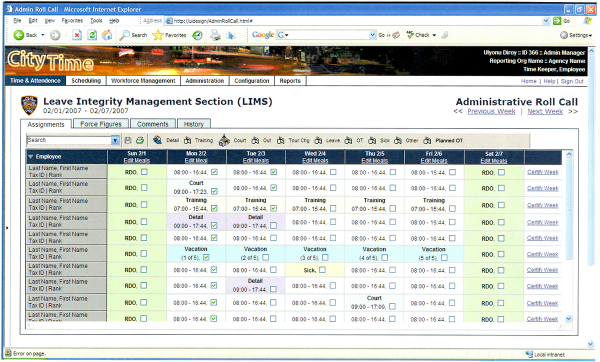Open the Search combo box dropdown arrow
The height and width of the screenshot is (362, 600).
(115, 140)
